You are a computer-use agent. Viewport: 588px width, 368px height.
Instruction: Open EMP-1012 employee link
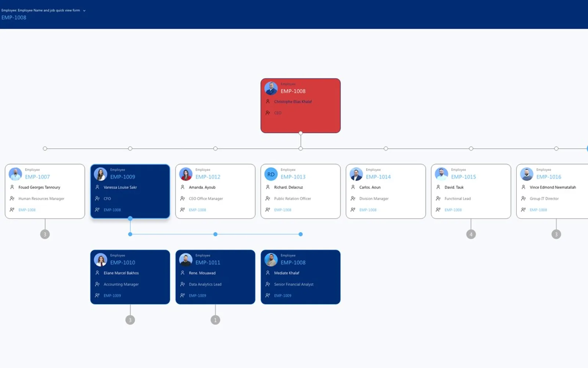coord(208,177)
